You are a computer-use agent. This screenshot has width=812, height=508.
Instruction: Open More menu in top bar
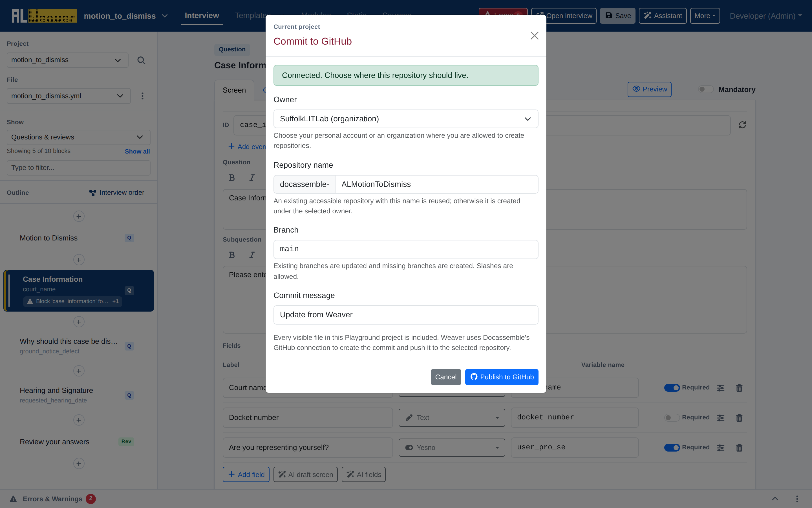[705, 16]
